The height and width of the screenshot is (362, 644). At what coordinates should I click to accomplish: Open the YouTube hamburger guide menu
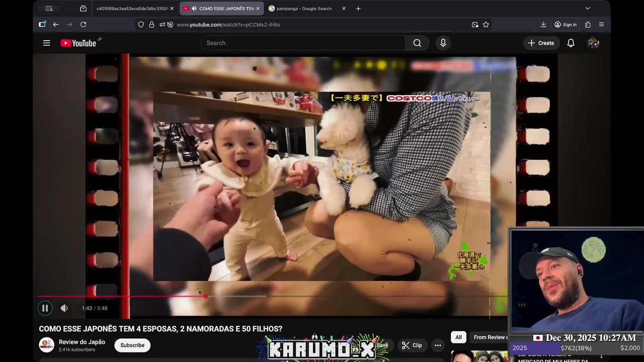pos(47,43)
